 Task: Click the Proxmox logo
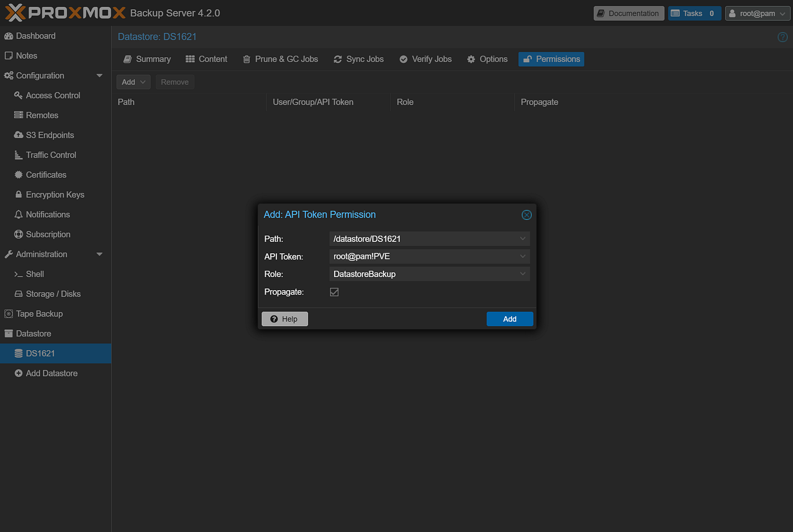[x=65, y=12]
